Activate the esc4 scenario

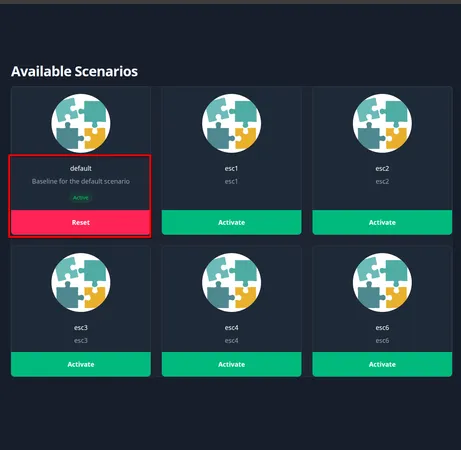231,364
